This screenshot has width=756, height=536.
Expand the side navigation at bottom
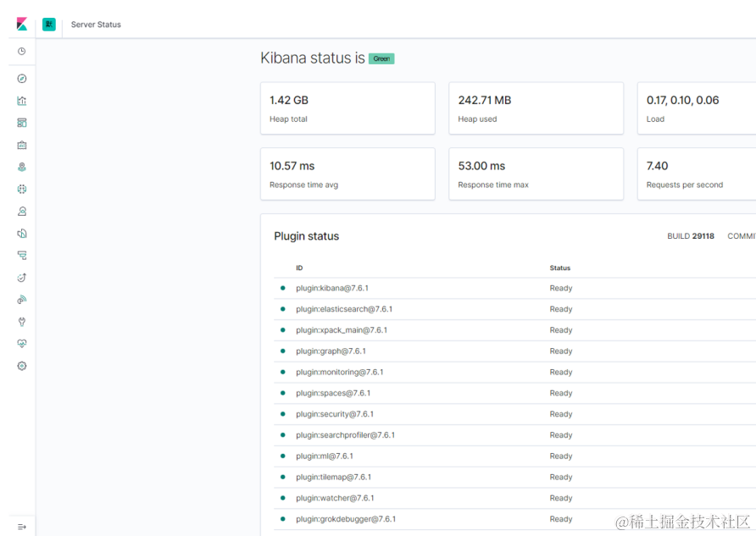[22, 527]
